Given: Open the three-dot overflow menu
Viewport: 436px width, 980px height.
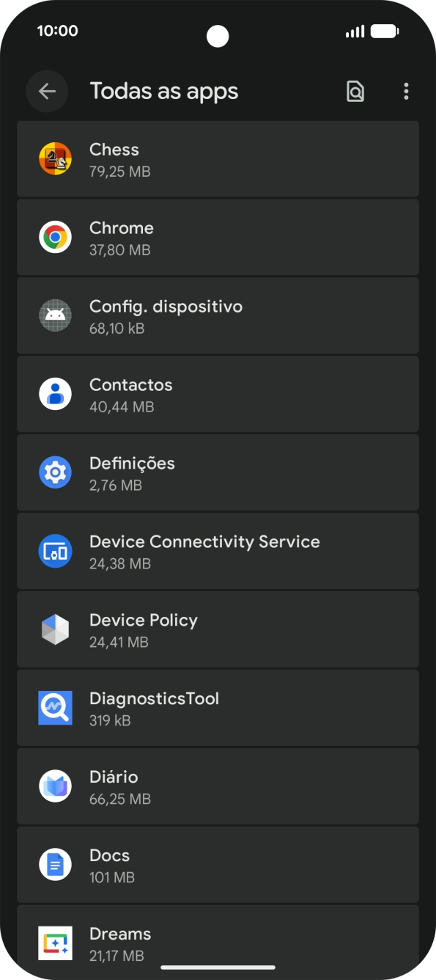Looking at the screenshot, I should 406,92.
